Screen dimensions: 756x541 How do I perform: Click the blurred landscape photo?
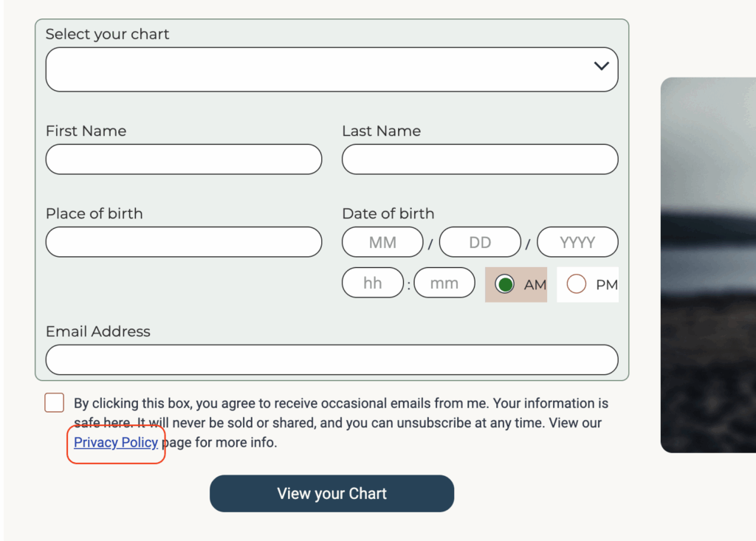[707, 266]
